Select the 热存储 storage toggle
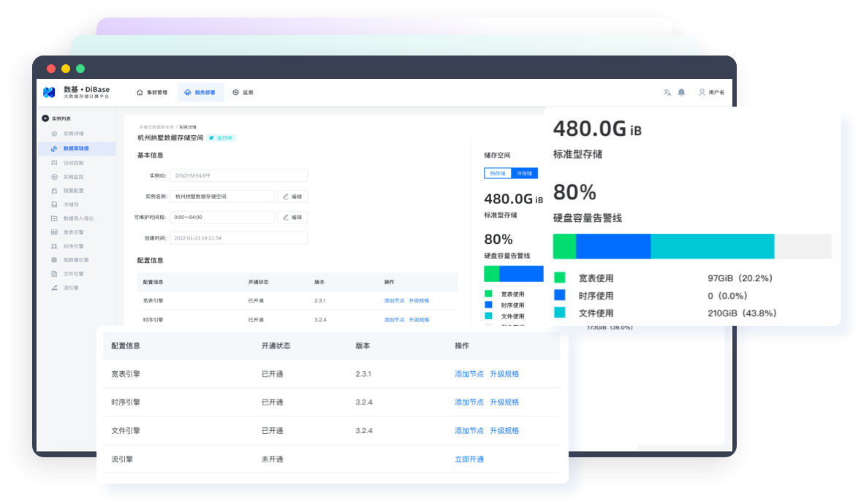This screenshot has height=504, width=861. click(498, 174)
